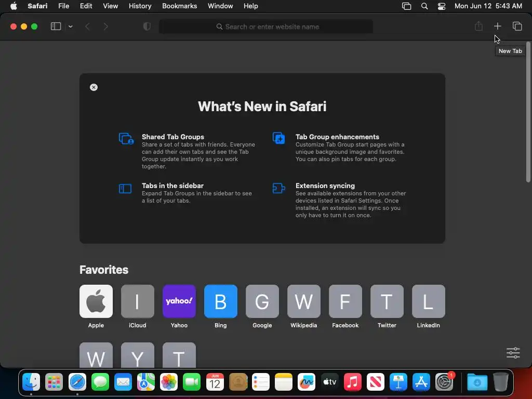
Task: Open the iCloud favorite
Action: (x=137, y=301)
